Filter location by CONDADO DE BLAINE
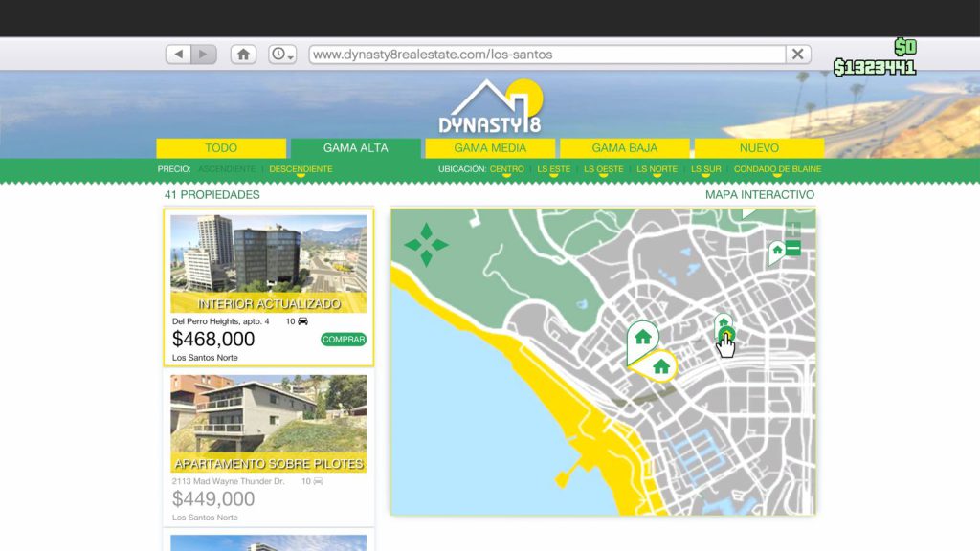 777,169
